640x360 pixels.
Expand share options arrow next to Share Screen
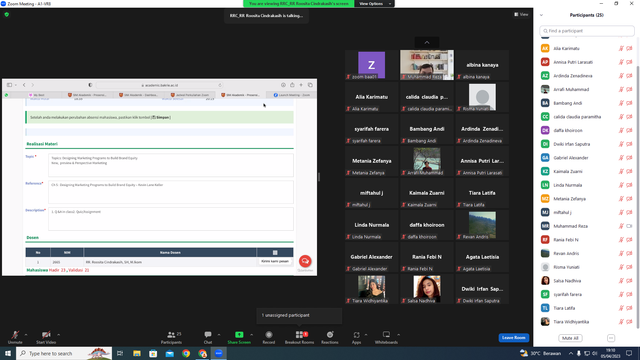click(x=251, y=335)
